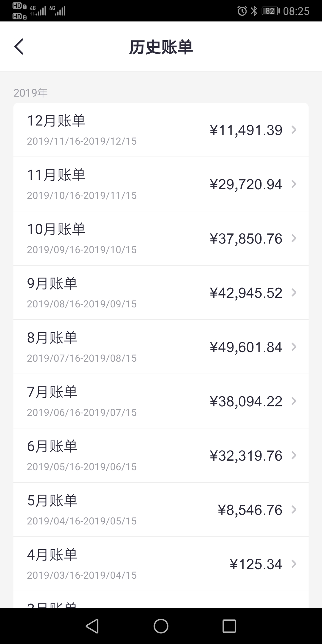Tap the alarm clock status icon
This screenshot has height=644, width=322.
point(242,11)
